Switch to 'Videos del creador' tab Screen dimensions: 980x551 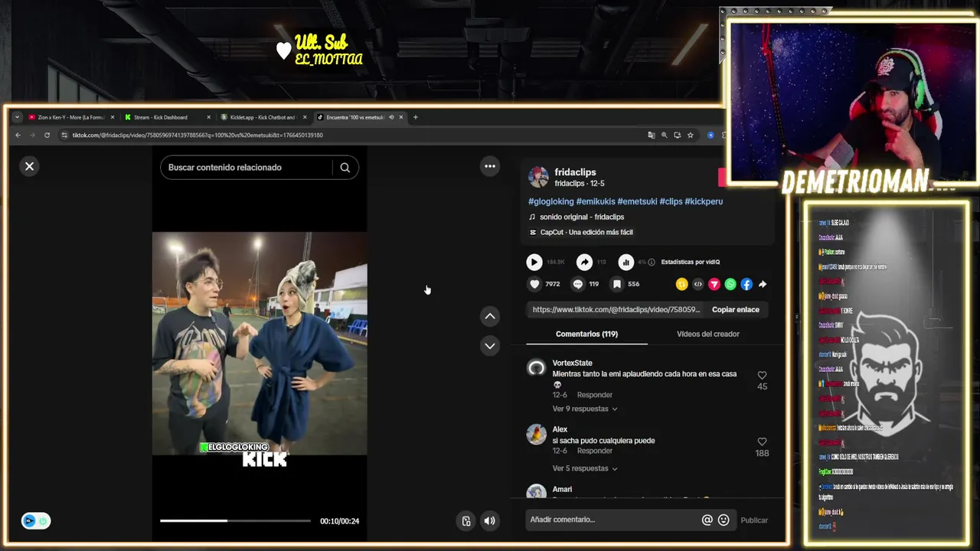coord(708,334)
